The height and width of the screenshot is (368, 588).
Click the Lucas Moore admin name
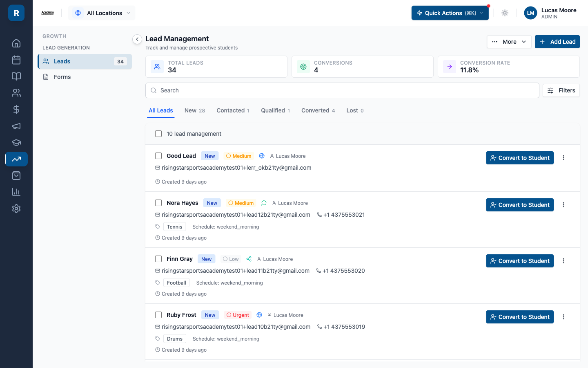(559, 10)
